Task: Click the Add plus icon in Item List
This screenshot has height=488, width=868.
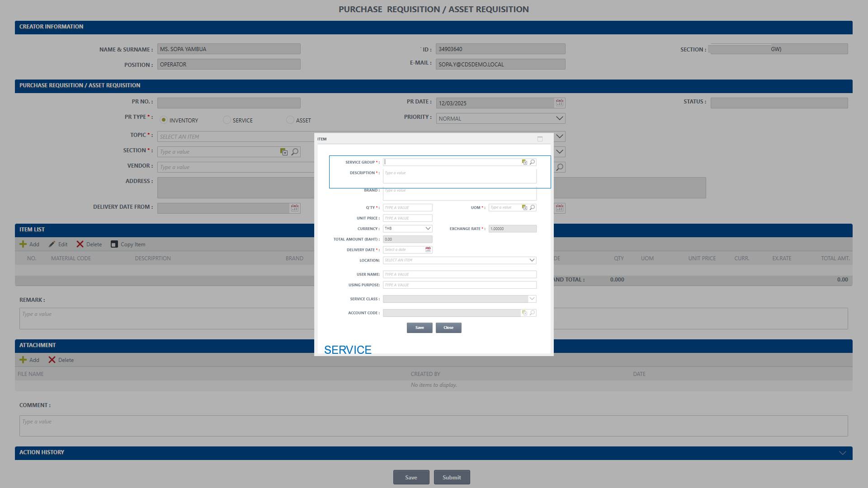Action: [x=23, y=244]
